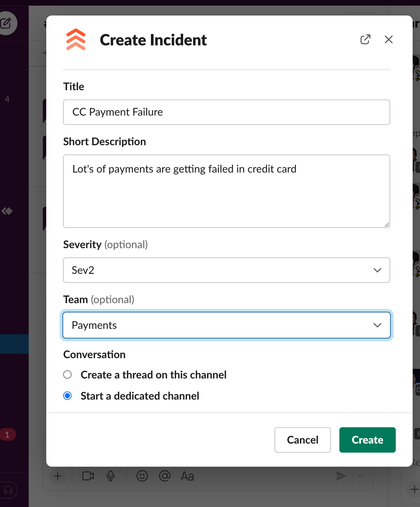The width and height of the screenshot is (420, 507).
Task: Open dialog in new window via external link icon
Action: (365, 39)
